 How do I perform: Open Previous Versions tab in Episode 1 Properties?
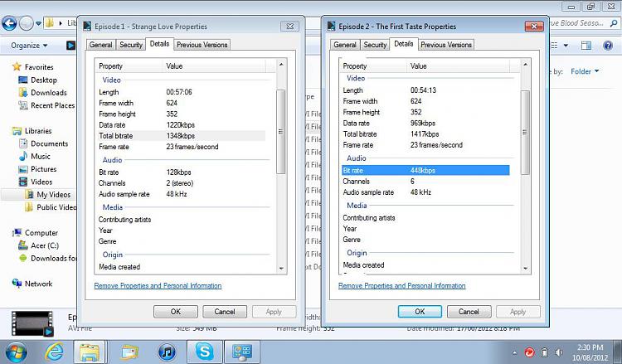pos(202,45)
